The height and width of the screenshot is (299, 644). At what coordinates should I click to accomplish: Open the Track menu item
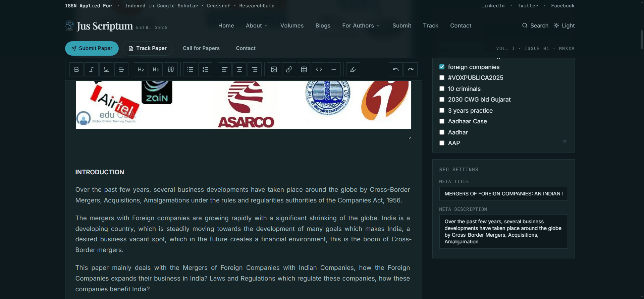pyautogui.click(x=431, y=25)
